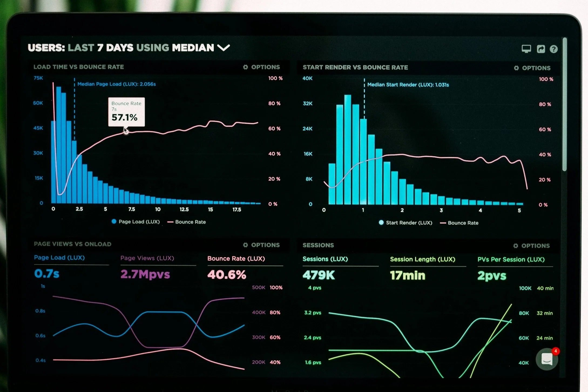The height and width of the screenshot is (392, 588).
Task: Click the cyan Start Render legend dot
Action: click(381, 222)
